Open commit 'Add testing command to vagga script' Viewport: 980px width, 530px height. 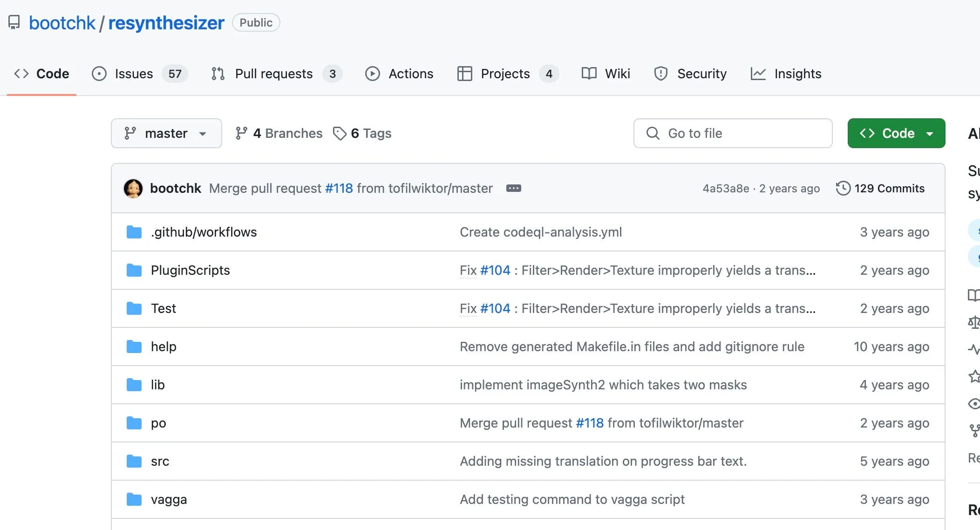pos(572,499)
